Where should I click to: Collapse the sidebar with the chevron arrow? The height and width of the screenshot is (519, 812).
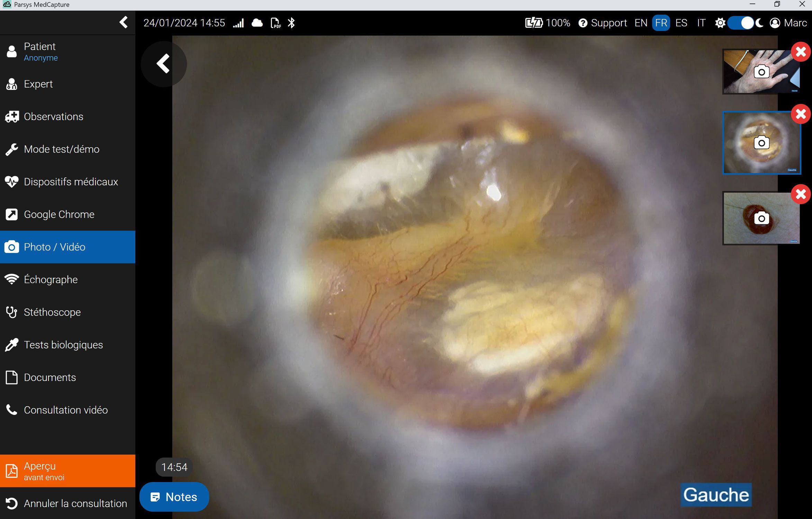click(124, 22)
